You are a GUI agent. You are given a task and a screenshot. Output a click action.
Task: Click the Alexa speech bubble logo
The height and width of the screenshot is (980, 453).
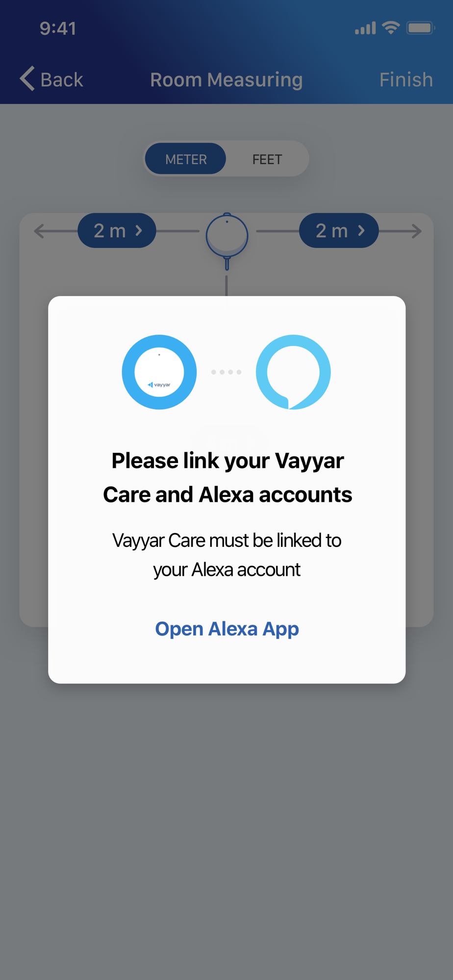[293, 372]
